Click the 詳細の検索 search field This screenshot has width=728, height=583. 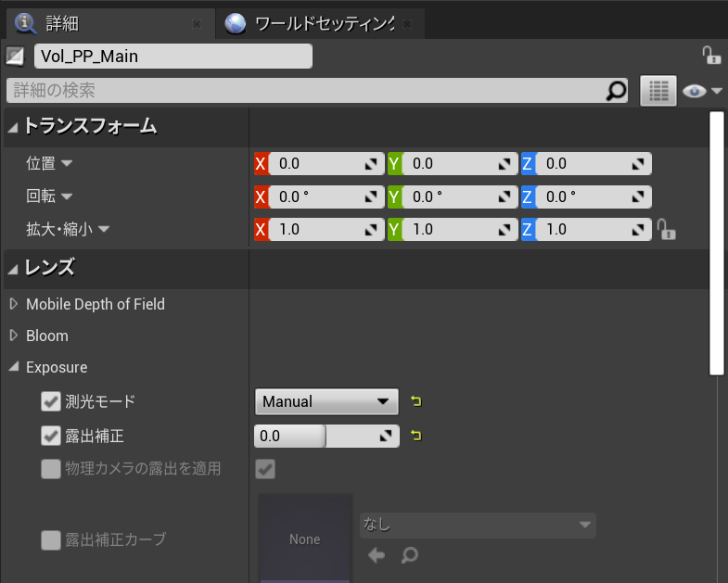[317, 90]
